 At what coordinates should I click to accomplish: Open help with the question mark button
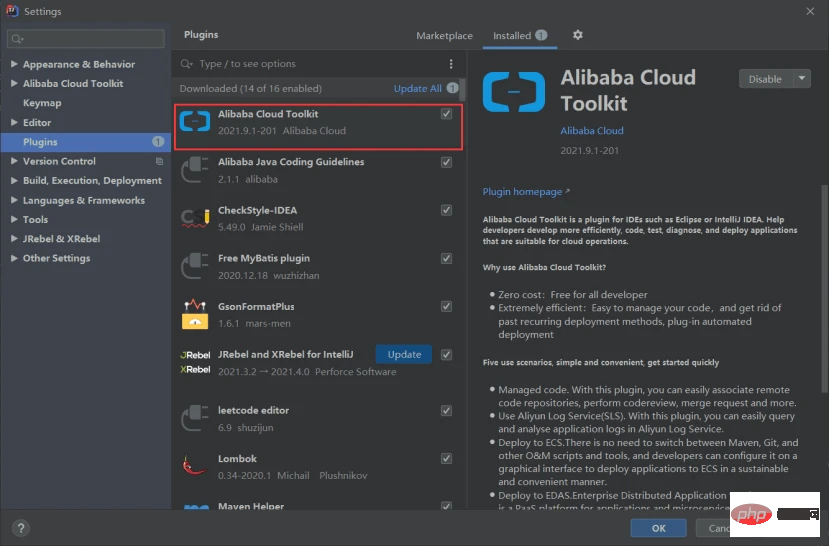click(x=20, y=528)
